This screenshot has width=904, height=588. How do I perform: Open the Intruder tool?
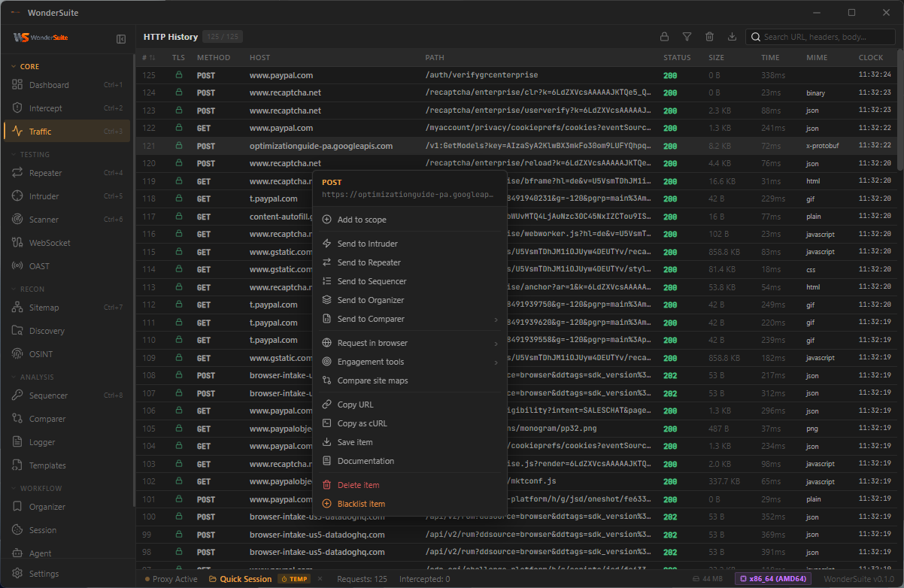tap(66, 196)
